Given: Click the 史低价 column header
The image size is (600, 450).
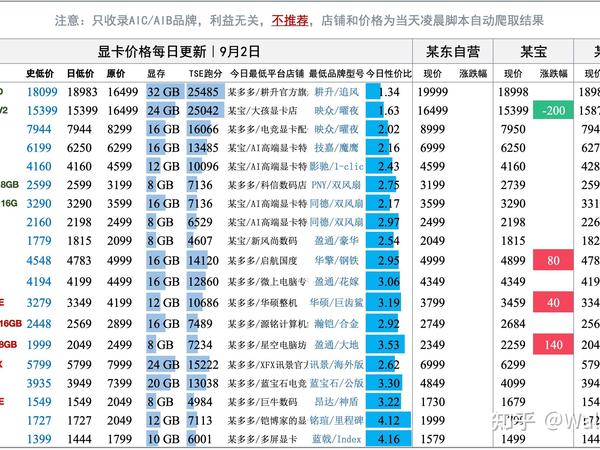Looking at the screenshot, I should coord(40,73).
